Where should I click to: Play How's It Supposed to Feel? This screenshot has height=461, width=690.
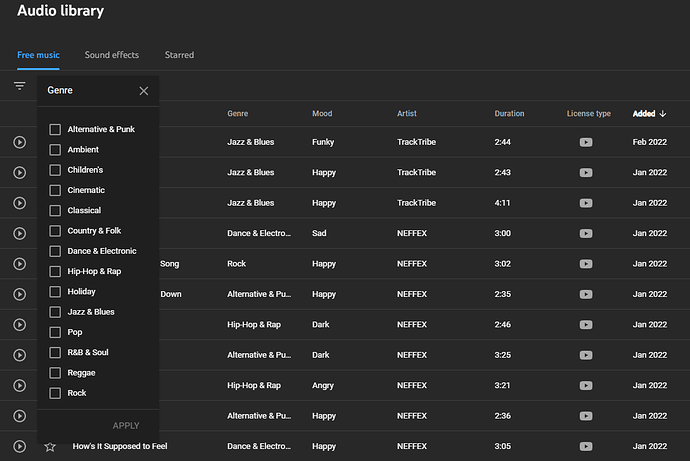[x=19, y=446]
